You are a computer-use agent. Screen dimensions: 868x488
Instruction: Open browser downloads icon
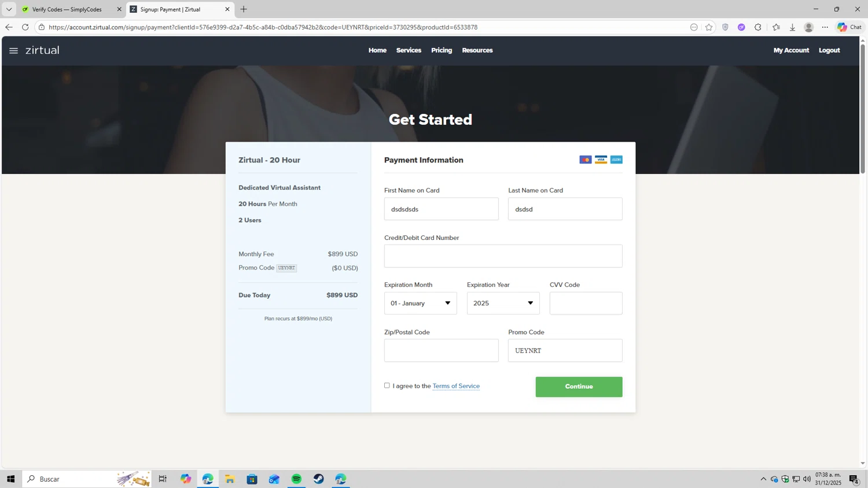pos(792,27)
